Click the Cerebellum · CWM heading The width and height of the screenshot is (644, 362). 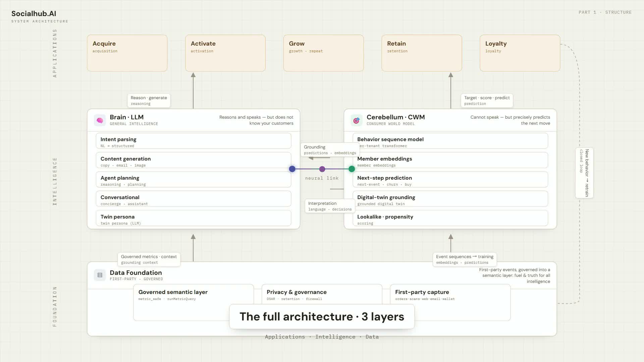point(395,117)
